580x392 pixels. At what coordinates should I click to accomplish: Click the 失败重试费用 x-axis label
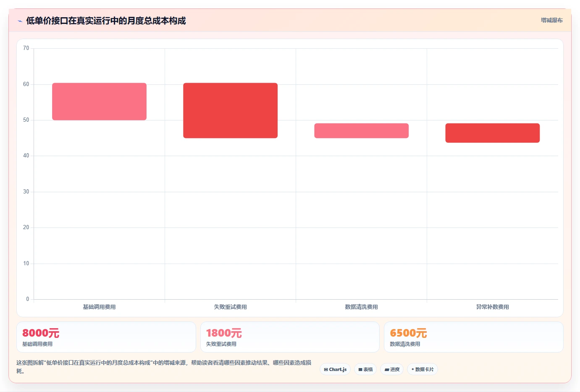pos(230,307)
